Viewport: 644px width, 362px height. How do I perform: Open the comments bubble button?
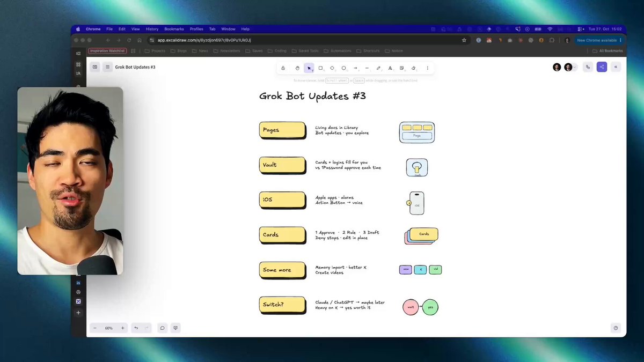coord(162,328)
